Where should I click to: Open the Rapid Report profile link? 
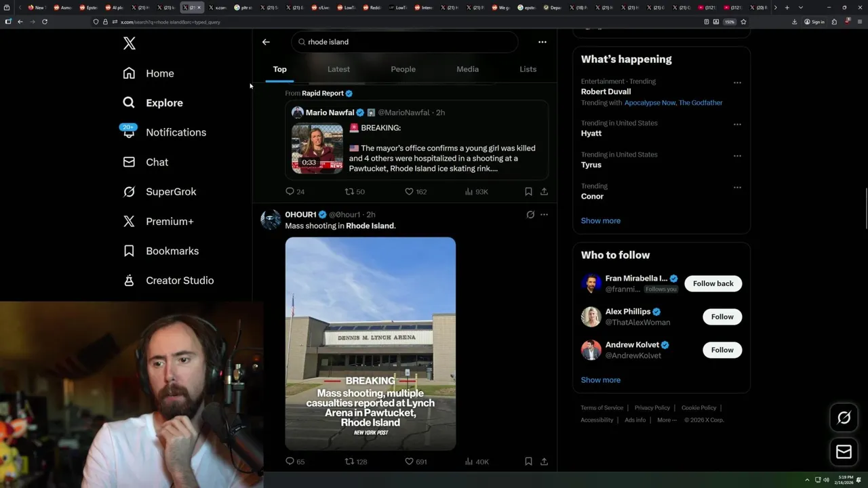click(x=322, y=94)
